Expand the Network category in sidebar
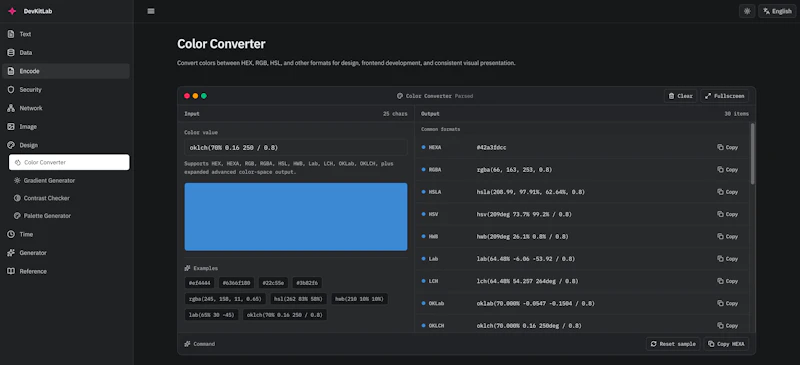The height and width of the screenshot is (365, 800). pyautogui.click(x=66, y=108)
